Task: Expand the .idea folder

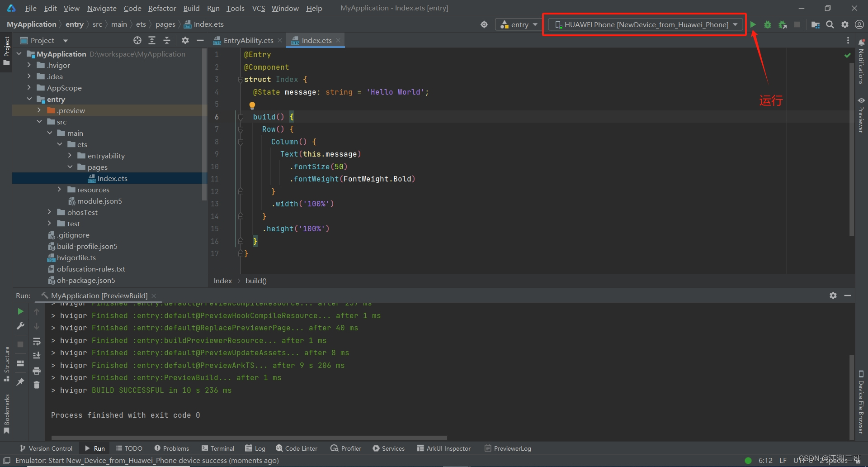Action: (x=29, y=76)
